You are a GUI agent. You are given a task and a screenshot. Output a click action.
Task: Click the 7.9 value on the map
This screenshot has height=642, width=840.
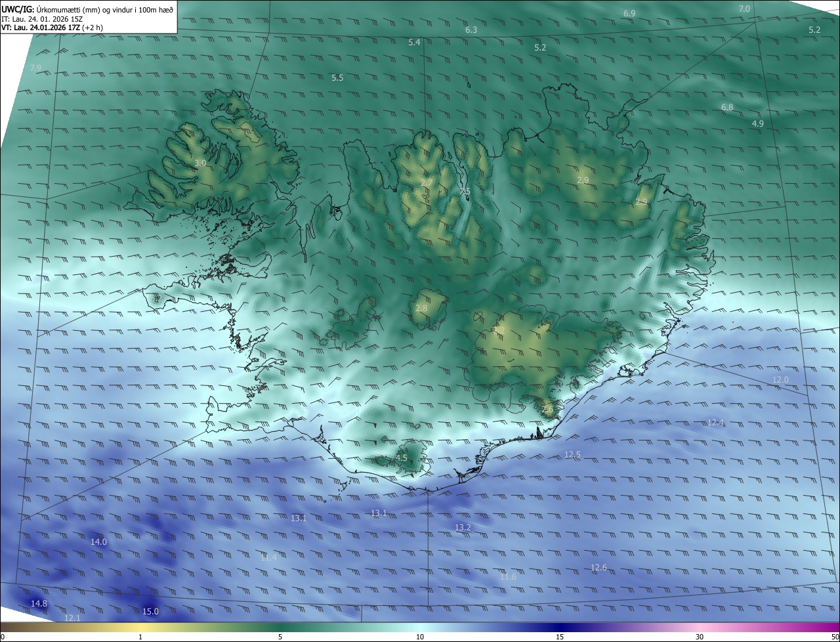tap(35, 68)
